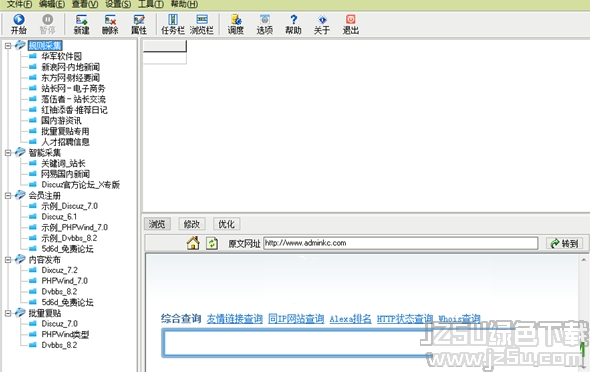This screenshot has height=372, width=590.
Task: Toggle the 任务栏 task bar icon
Action: coord(173,20)
